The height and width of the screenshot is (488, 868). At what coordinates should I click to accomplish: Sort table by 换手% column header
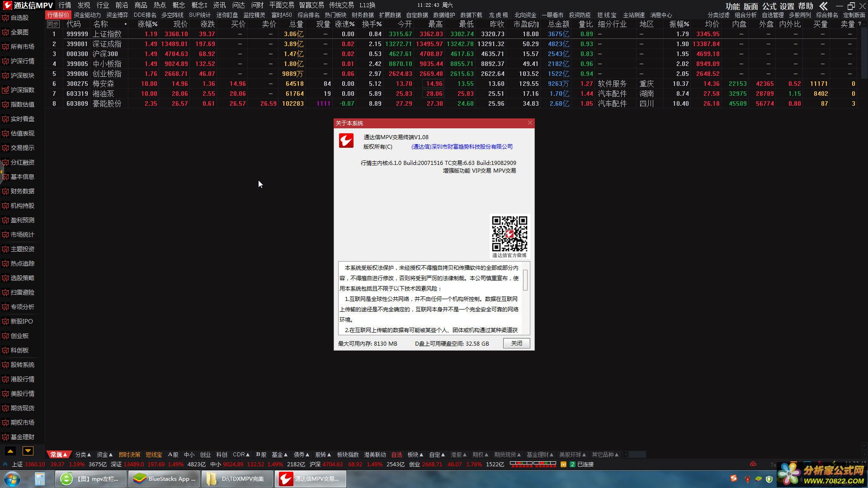[372, 24]
